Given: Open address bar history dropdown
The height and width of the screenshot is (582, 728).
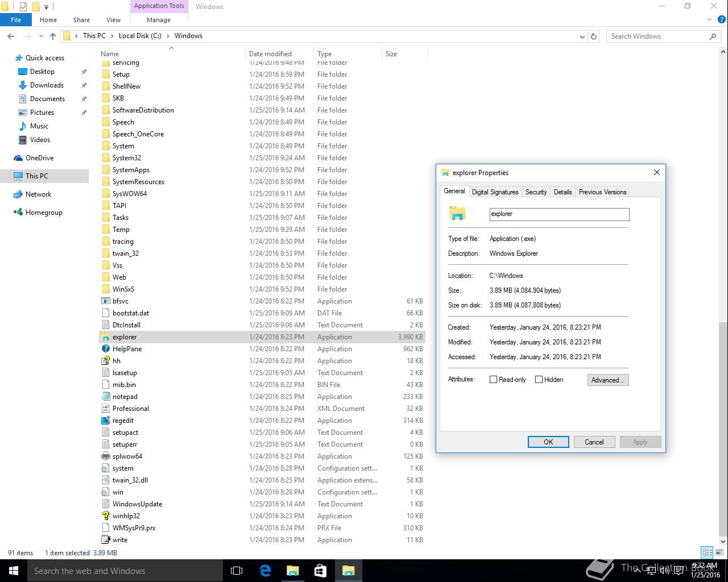Looking at the screenshot, I should [582, 36].
